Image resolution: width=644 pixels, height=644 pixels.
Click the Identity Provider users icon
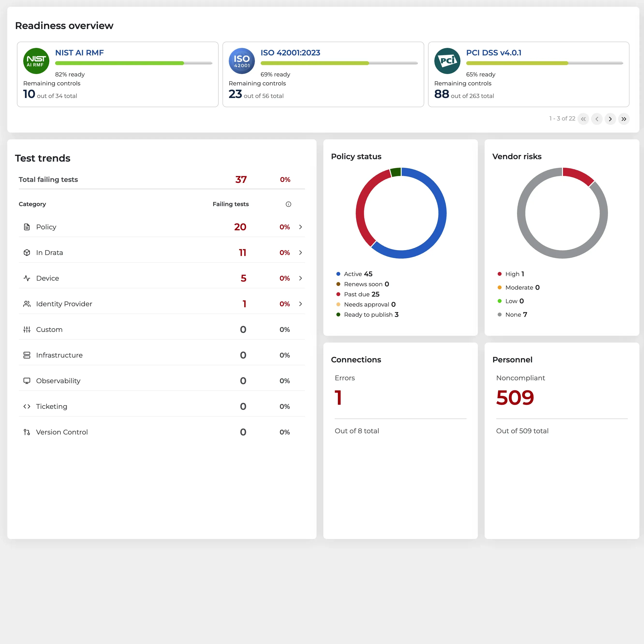pyautogui.click(x=27, y=304)
